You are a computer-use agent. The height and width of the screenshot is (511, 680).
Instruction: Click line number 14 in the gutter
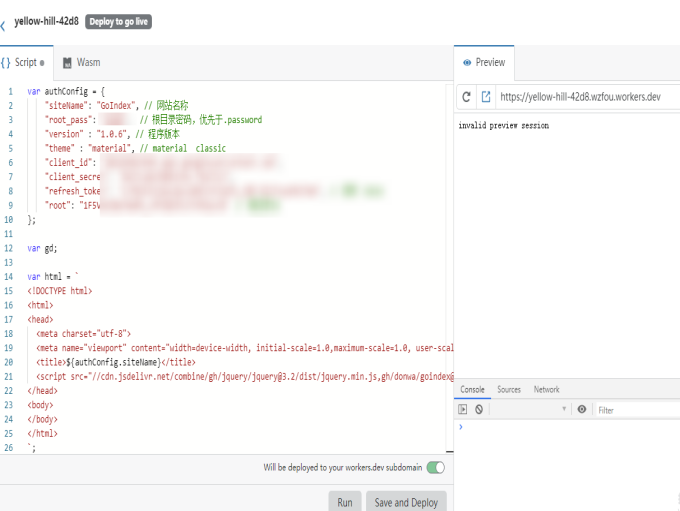[x=9, y=277]
